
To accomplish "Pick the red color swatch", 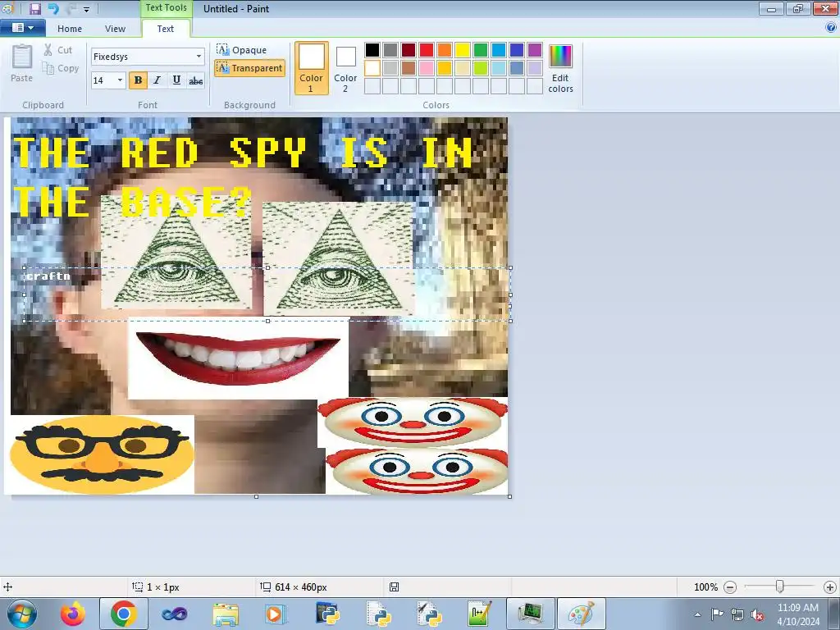I will pos(427,50).
